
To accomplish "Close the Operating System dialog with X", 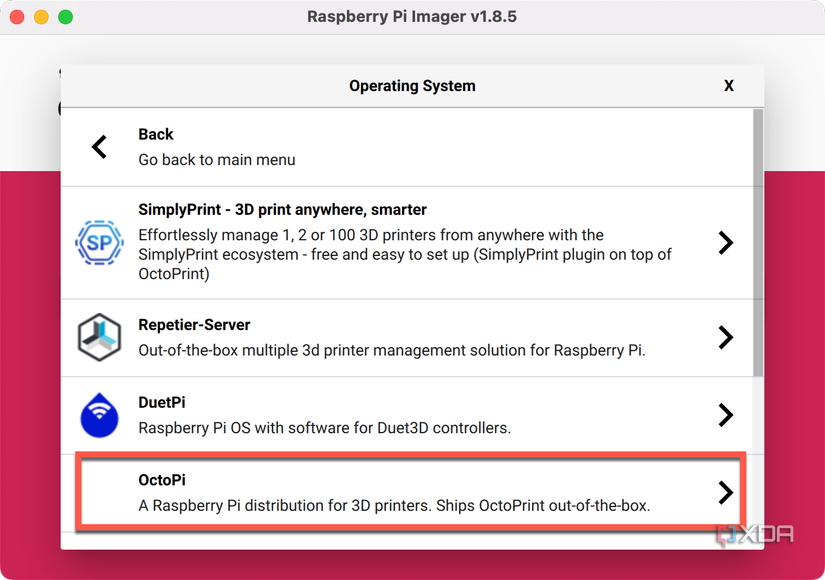I will tap(729, 86).
